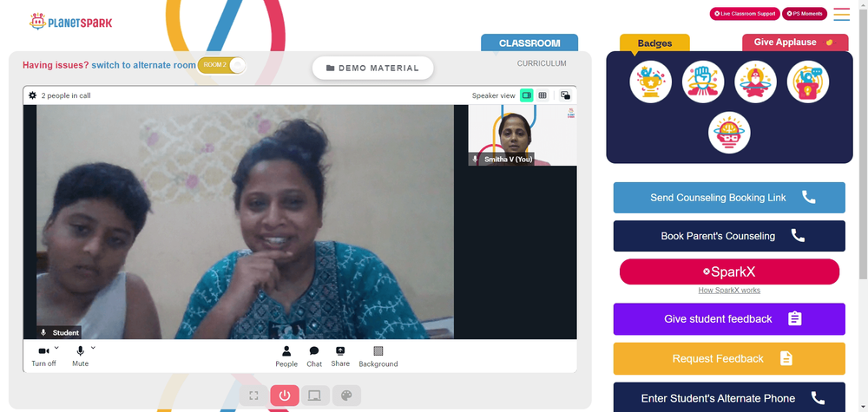Mute the microphone

click(80, 356)
